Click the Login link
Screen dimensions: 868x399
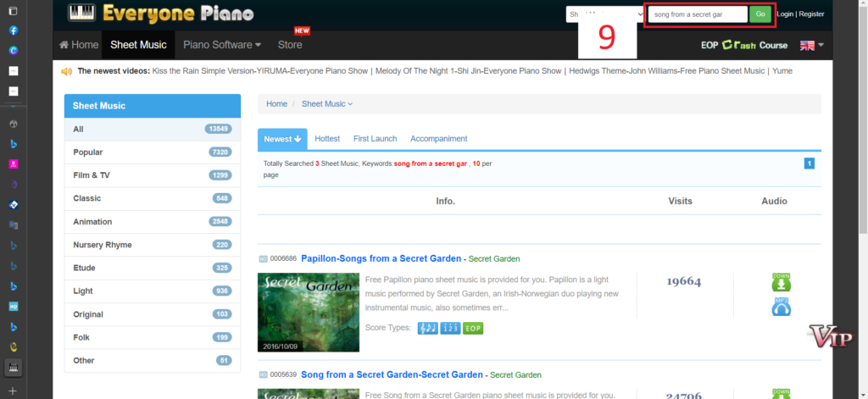coord(785,14)
